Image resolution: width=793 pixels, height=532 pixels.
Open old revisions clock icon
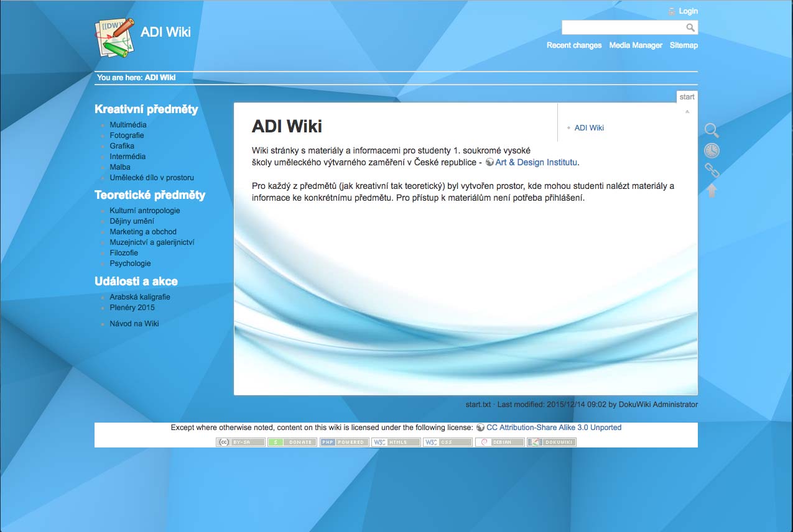pos(712,150)
